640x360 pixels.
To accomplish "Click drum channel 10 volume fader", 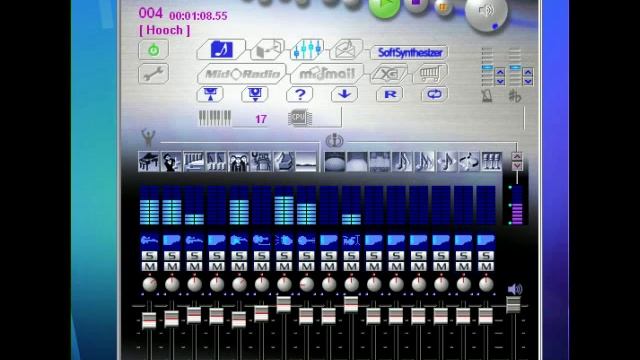I will 351,304.
